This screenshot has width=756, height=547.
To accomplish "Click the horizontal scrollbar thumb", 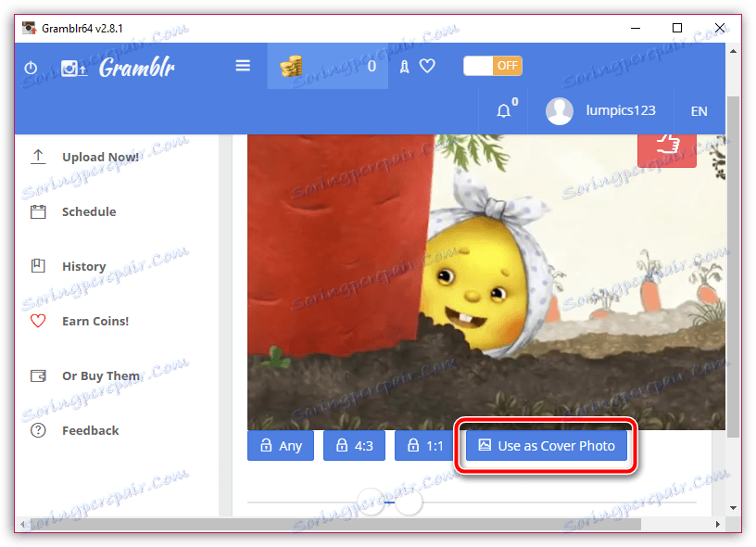I will click(335, 524).
